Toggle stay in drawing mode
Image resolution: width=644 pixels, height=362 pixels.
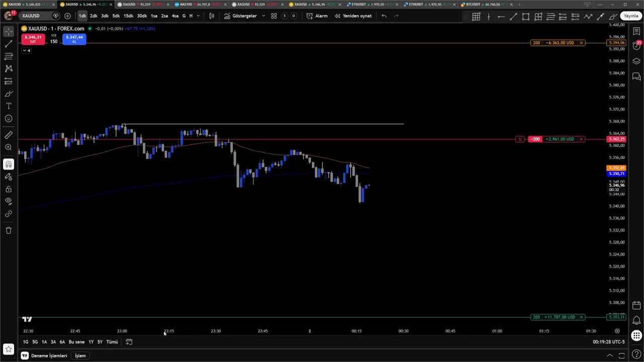point(9,176)
